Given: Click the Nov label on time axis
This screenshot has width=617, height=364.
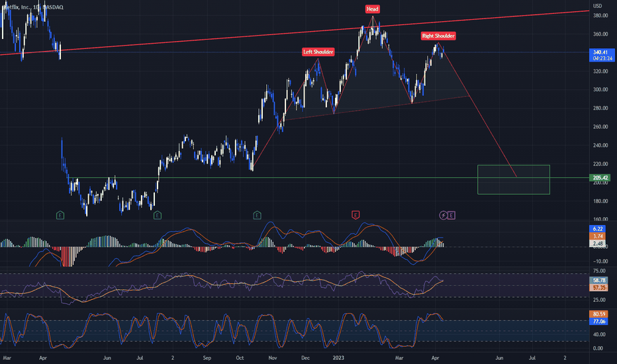Looking at the screenshot, I should [x=273, y=358].
